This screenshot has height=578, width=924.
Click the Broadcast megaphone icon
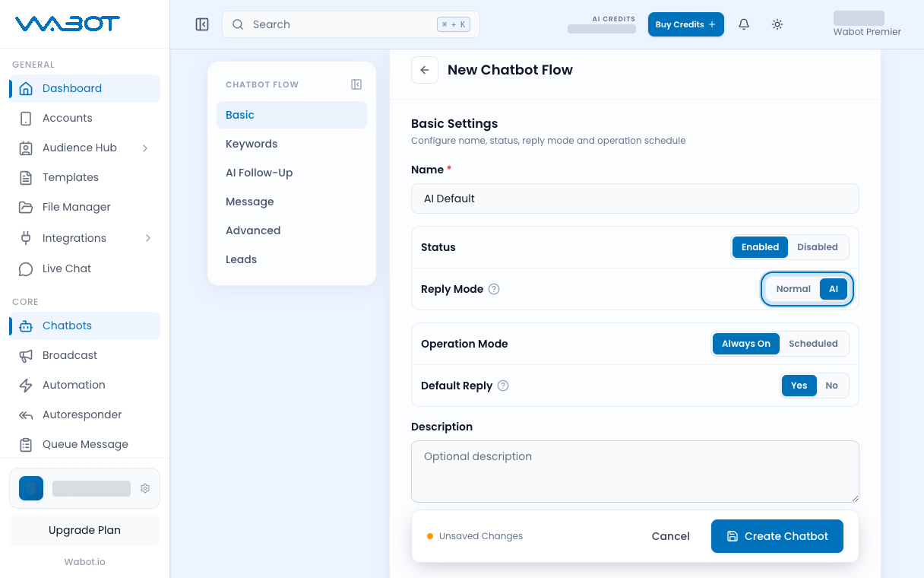[x=26, y=355]
